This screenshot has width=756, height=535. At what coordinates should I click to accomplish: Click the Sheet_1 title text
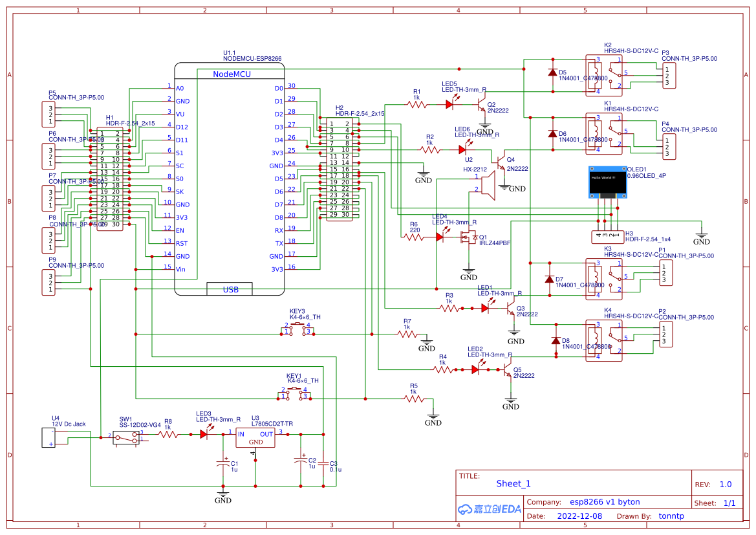(512, 483)
